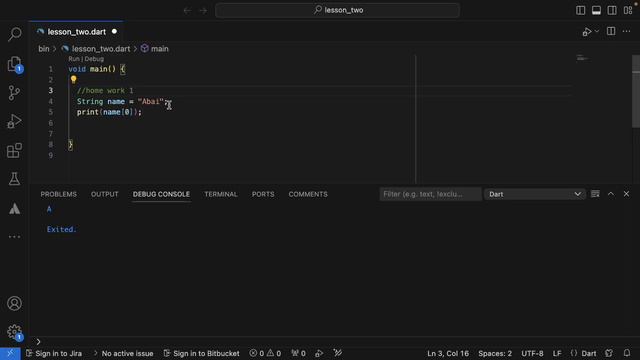The image size is (640, 360).
Task: Change indentation via Spaces: 2
Action: [x=495, y=353]
